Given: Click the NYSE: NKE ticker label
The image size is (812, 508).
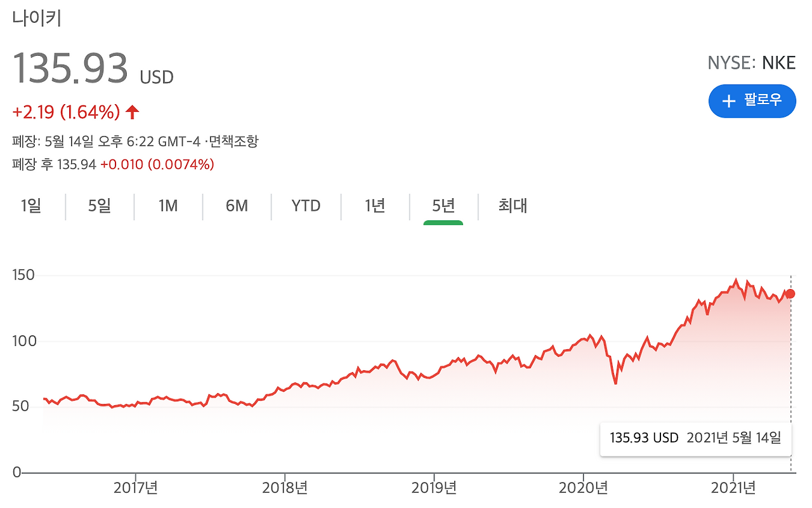Looking at the screenshot, I should coord(752,63).
